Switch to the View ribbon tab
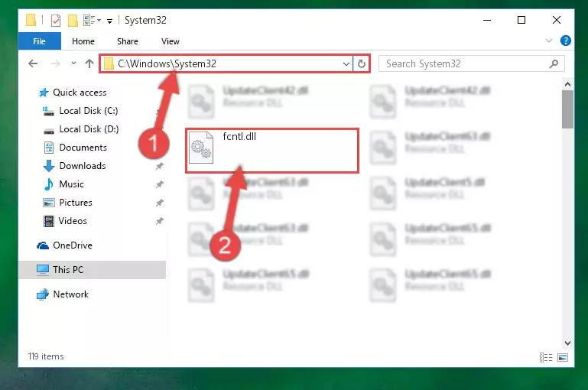The width and height of the screenshot is (588, 390). pos(171,41)
